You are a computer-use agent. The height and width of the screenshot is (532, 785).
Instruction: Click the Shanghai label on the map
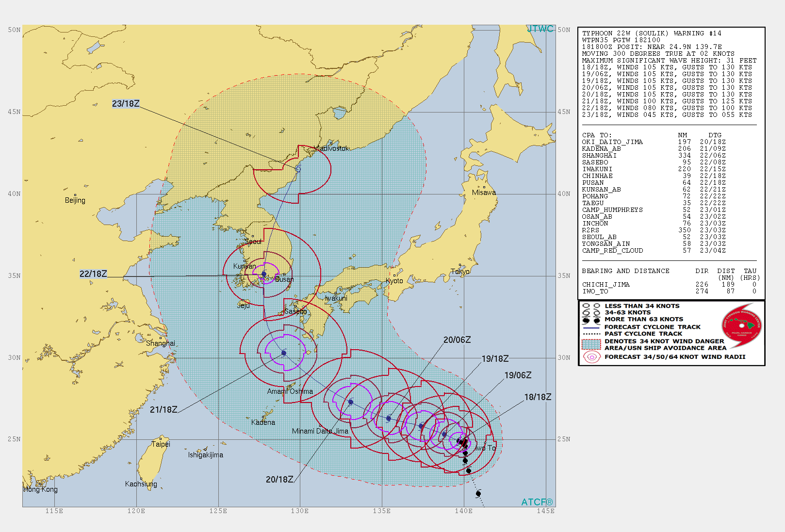pyautogui.click(x=161, y=343)
